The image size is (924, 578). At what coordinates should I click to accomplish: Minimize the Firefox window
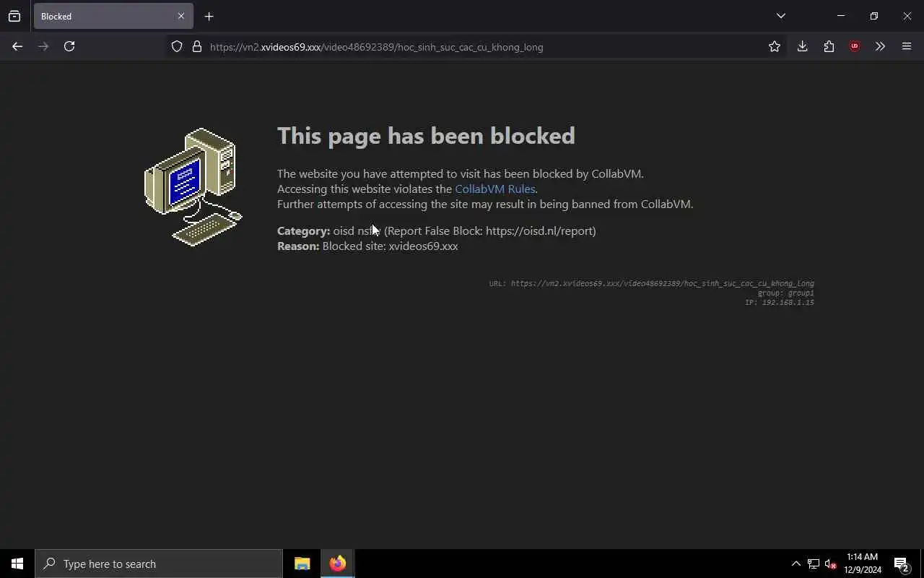click(x=841, y=16)
